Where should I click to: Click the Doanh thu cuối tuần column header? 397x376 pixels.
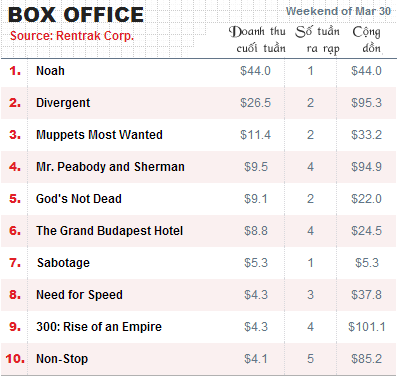click(x=257, y=40)
